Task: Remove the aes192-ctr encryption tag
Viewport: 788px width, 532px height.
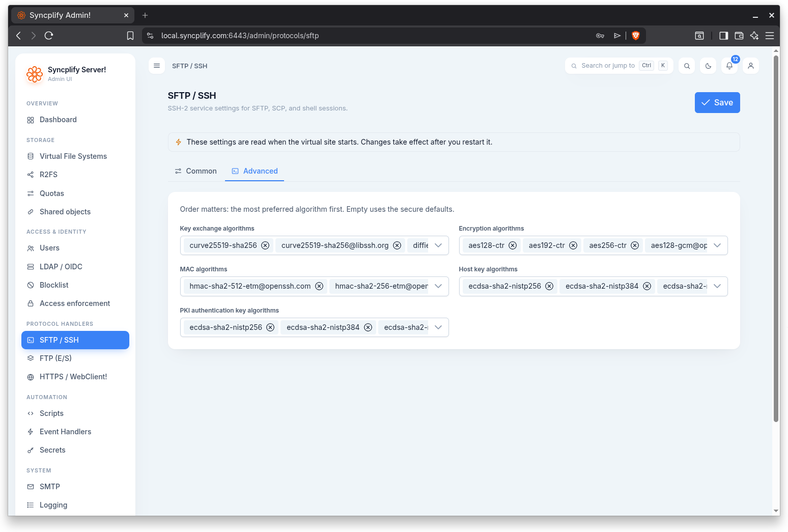Action: pos(573,245)
